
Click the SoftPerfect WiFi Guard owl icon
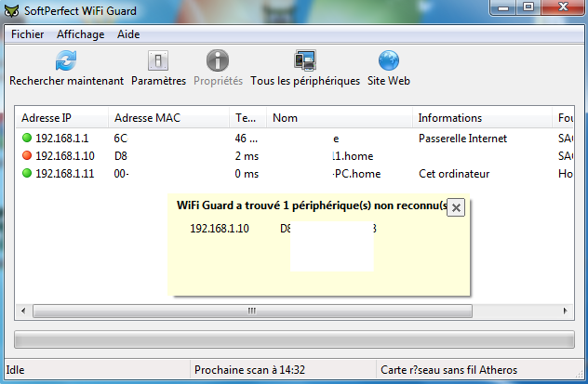12,11
